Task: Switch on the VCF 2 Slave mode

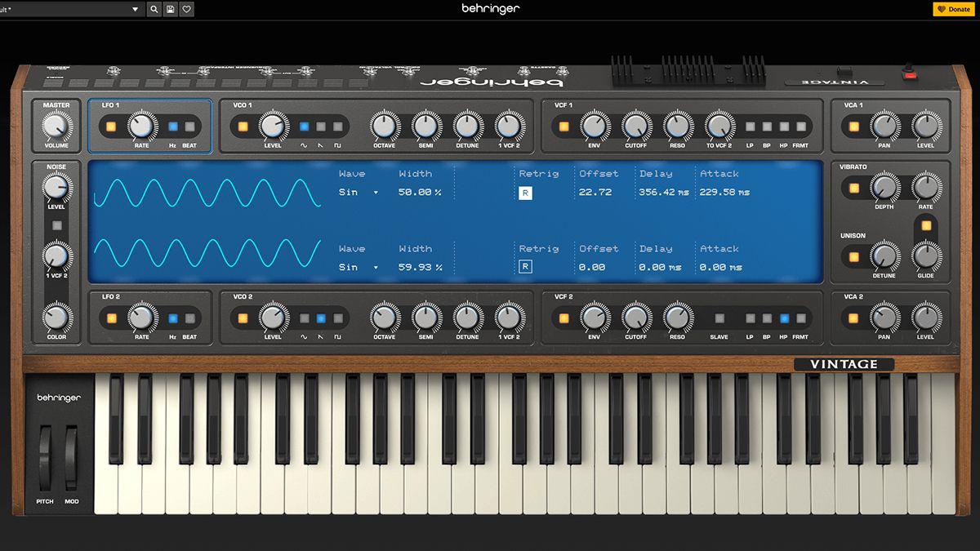Action: coord(720,318)
